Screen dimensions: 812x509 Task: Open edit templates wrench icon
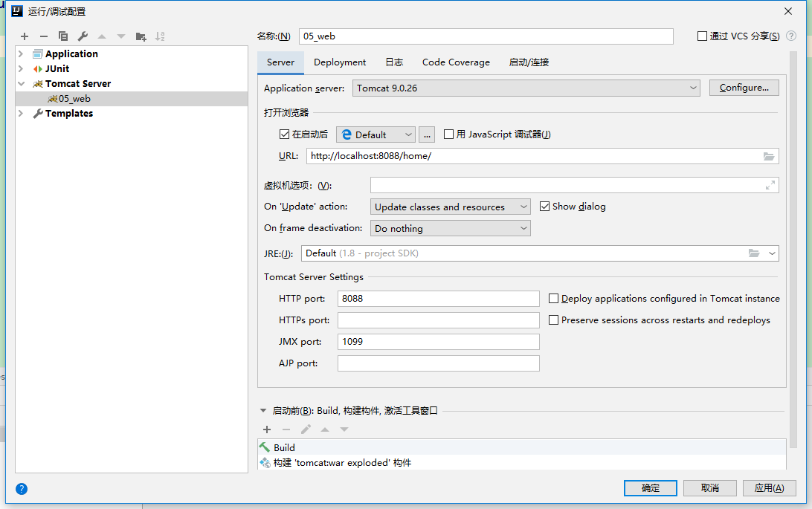(x=83, y=36)
